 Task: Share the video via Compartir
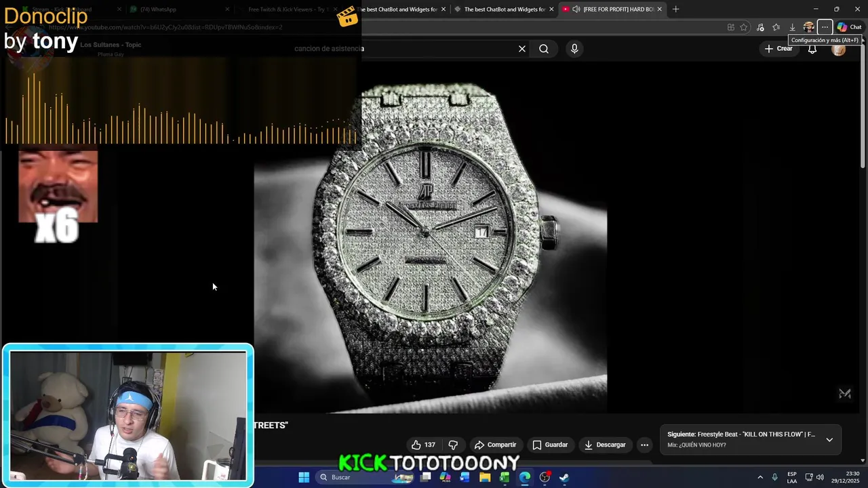496,445
